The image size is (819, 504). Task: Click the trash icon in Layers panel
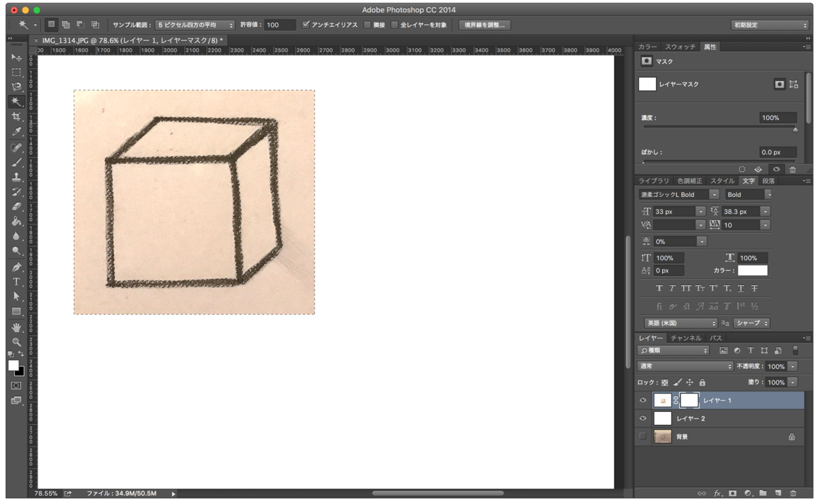coord(792,492)
